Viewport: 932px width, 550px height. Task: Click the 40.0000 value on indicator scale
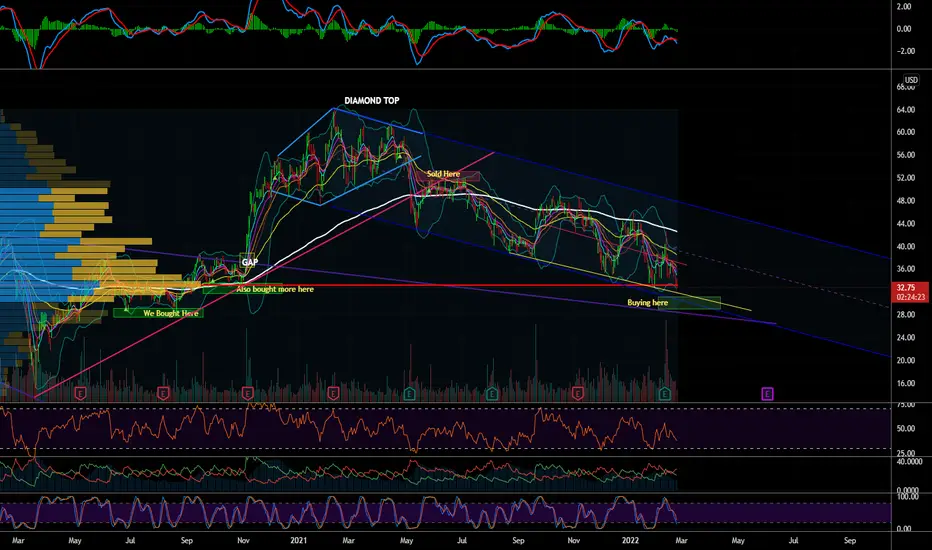(x=909, y=461)
